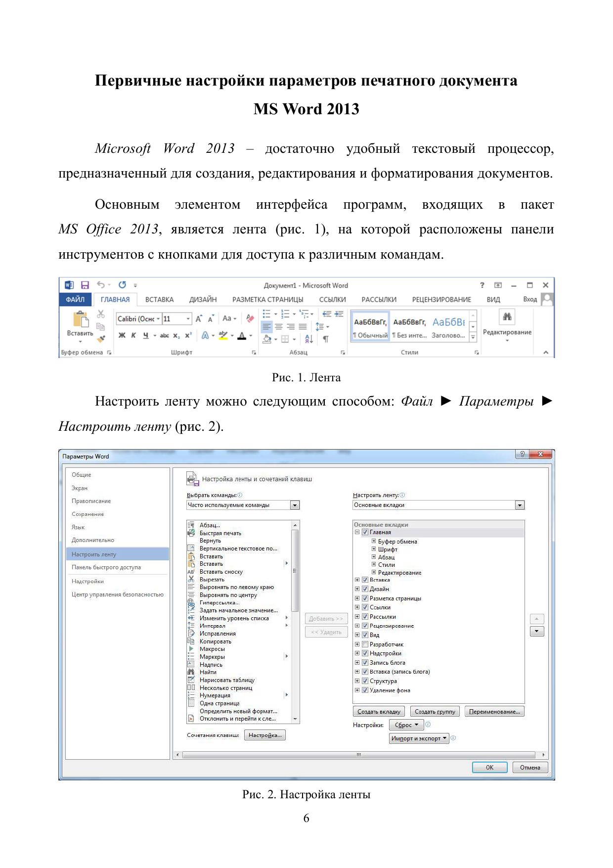The width and height of the screenshot is (613, 868).
Task: Click the binoculars Редактирование icon
Action: (507, 317)
